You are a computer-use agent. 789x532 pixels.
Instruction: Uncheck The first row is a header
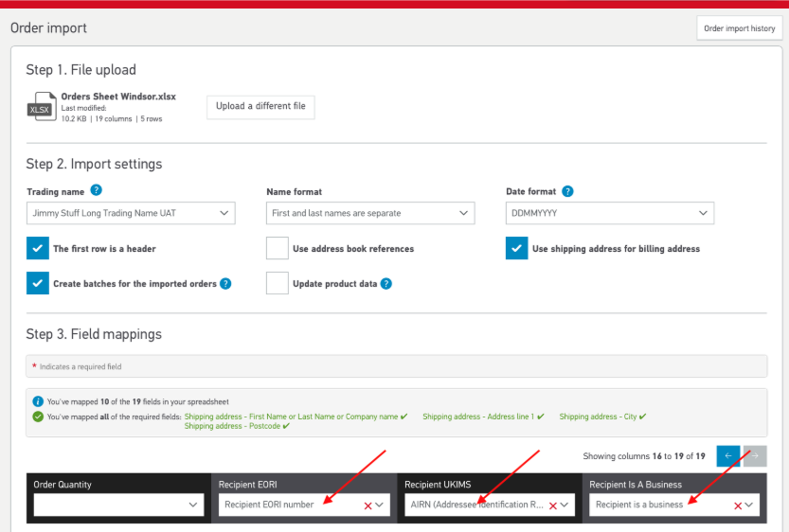pos(38,249)
